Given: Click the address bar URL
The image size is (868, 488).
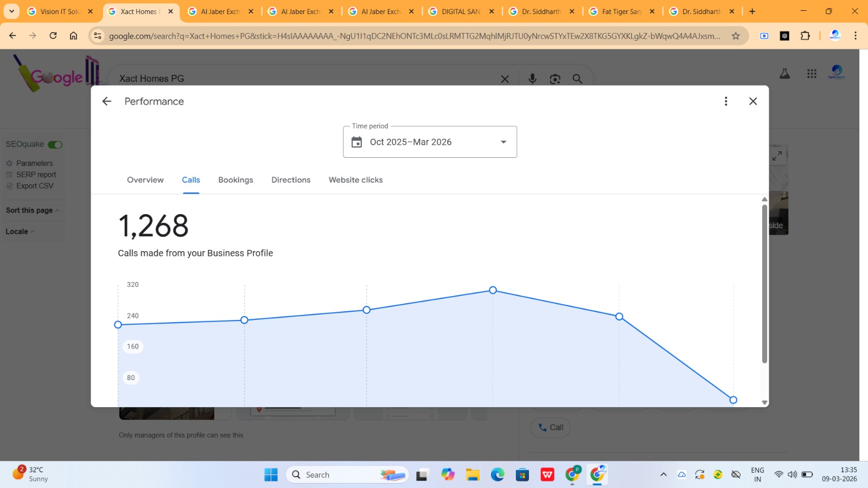Looking at the screenshot, I should 414,36.
